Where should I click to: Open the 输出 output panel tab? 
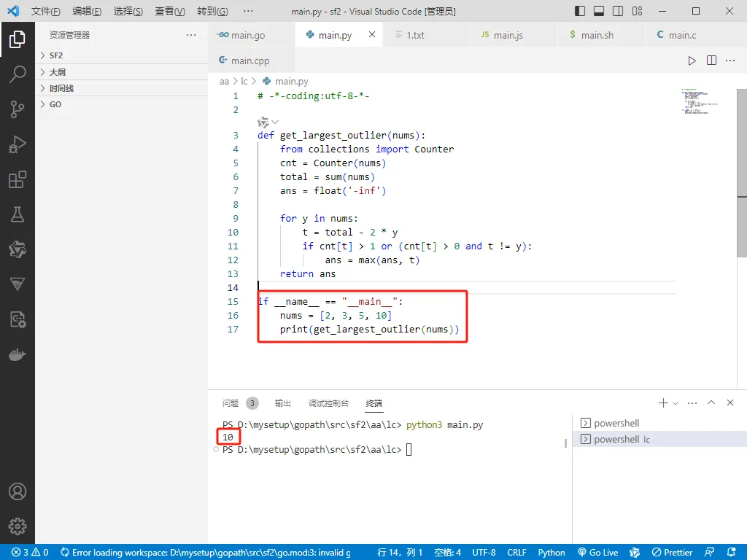(282, 403)
